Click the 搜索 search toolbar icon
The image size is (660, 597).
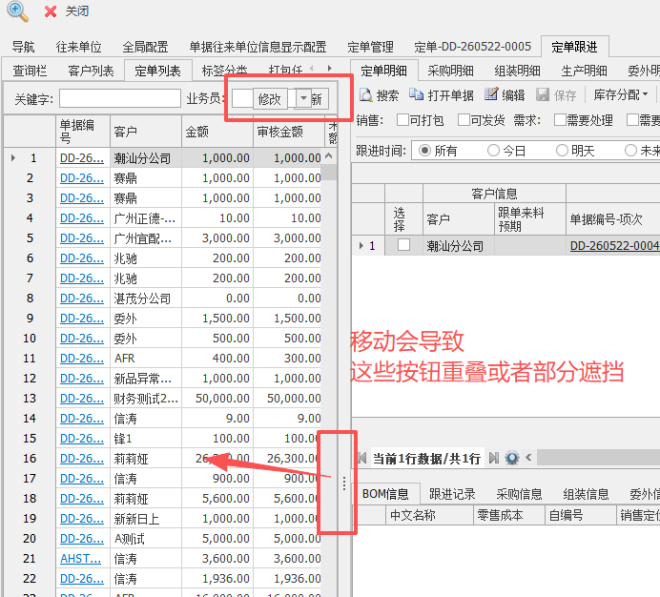365,95
